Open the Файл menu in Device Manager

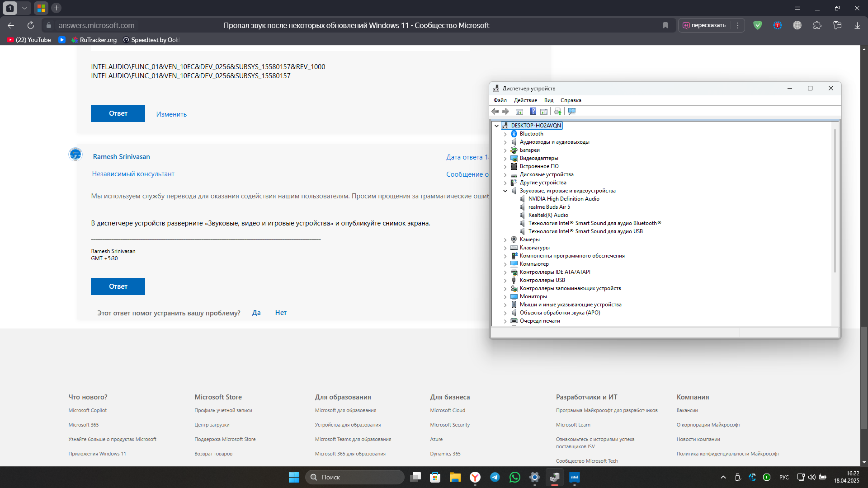[500, 100]
